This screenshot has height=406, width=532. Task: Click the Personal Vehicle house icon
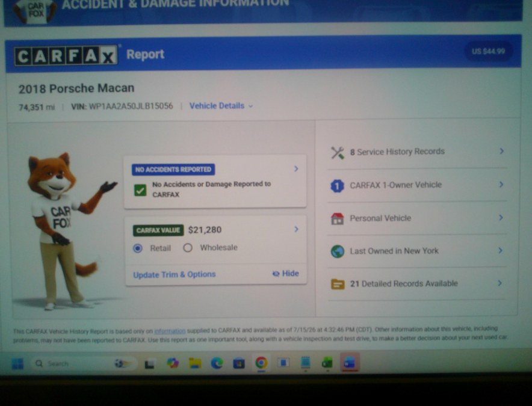(337, 219)
